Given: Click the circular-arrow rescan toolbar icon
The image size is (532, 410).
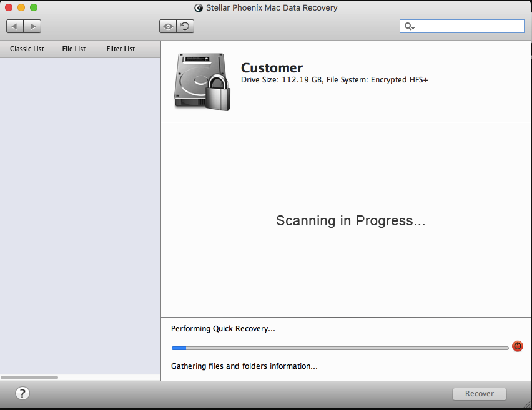Looking at the screenshot, I should (185, 26).
